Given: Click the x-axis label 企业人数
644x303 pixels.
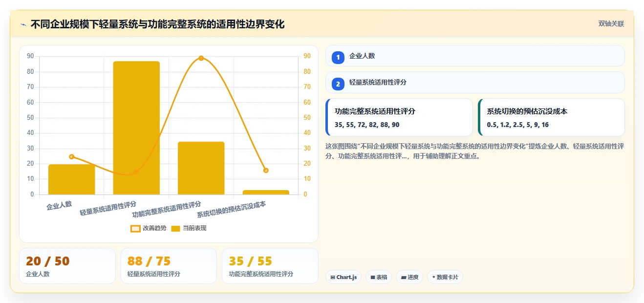Looking at the screenshot, I should [59, 205].
